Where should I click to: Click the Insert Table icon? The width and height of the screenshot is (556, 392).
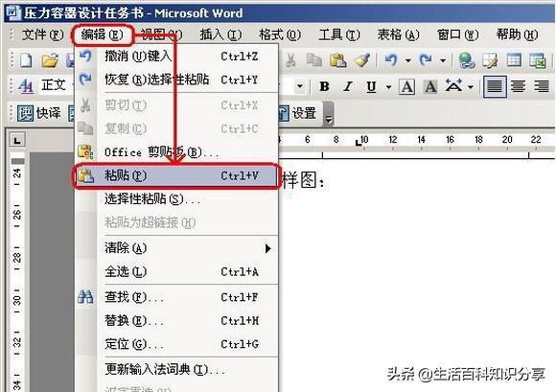(x=514, y=60)
